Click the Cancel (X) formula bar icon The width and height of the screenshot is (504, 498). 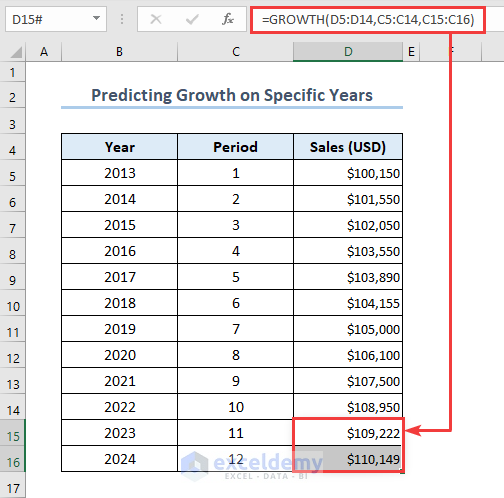tap(156, 19)
